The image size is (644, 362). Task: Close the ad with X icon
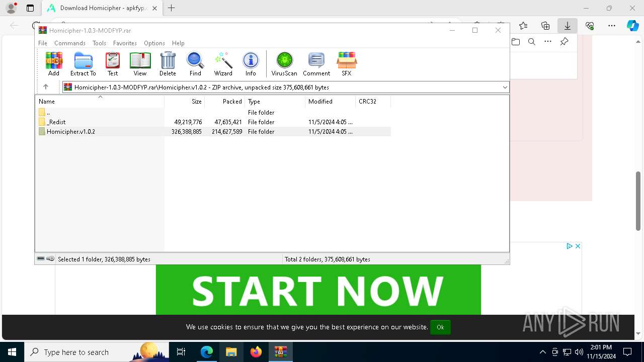click(578, 246)
